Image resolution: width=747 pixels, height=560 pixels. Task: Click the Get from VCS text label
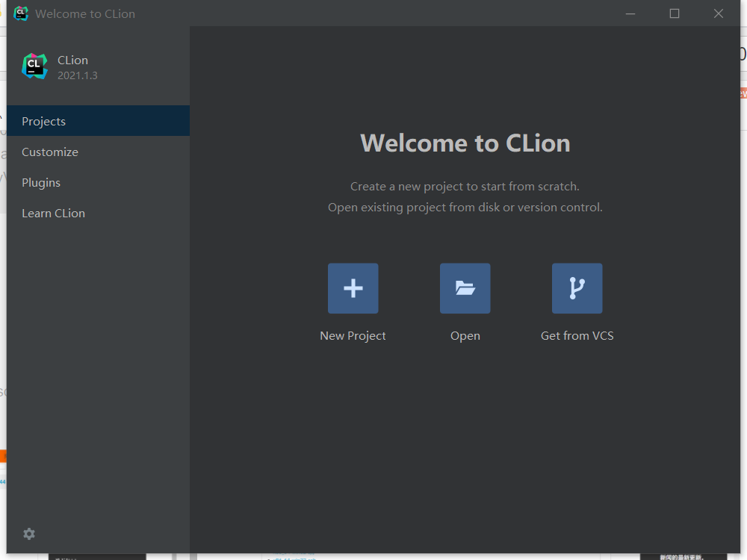point(577,335)
